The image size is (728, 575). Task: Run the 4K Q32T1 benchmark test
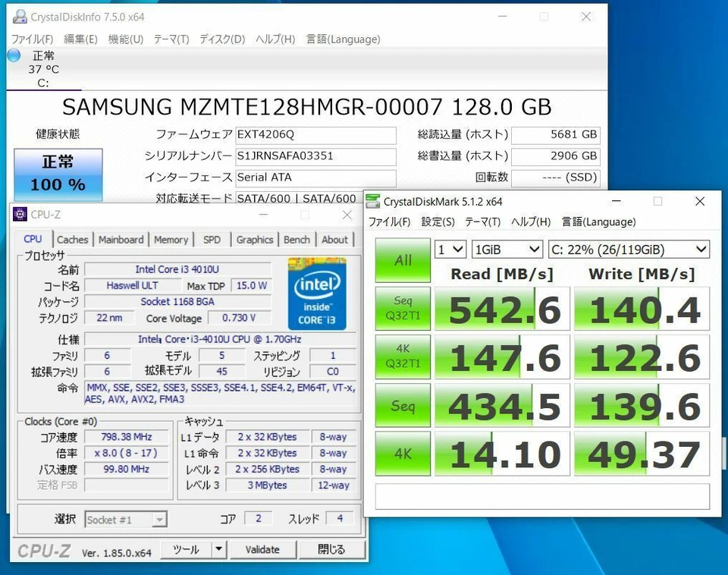[x=403, y=357]
